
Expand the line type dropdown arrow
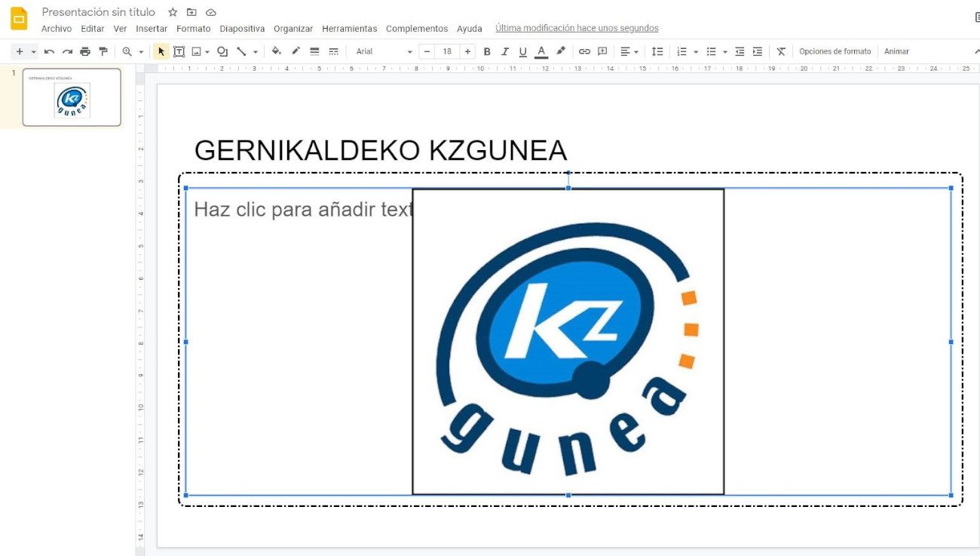click(255, 52)
